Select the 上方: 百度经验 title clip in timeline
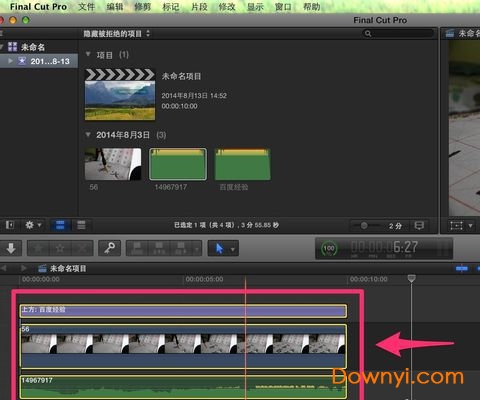This screenshot has width=480, height=400. pyautogui.click(x=183, y=311)
